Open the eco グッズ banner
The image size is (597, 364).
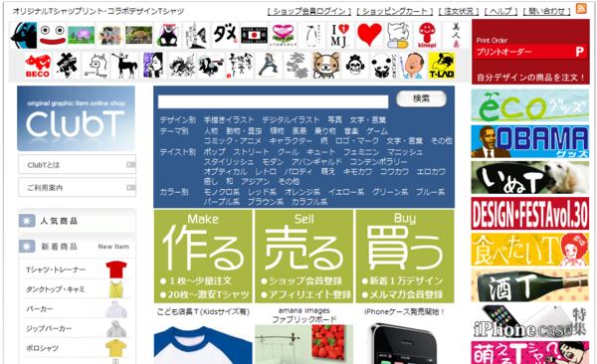pos(530,105)
